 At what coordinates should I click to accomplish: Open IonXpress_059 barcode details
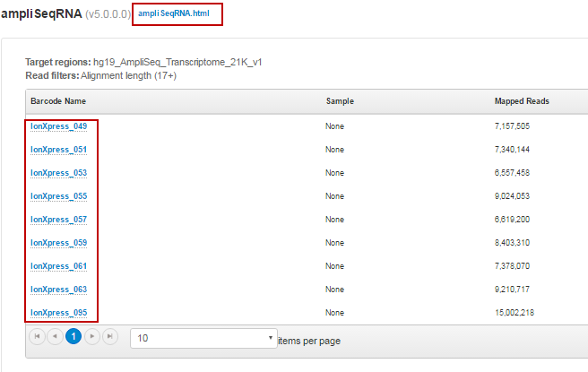(58, 243)
